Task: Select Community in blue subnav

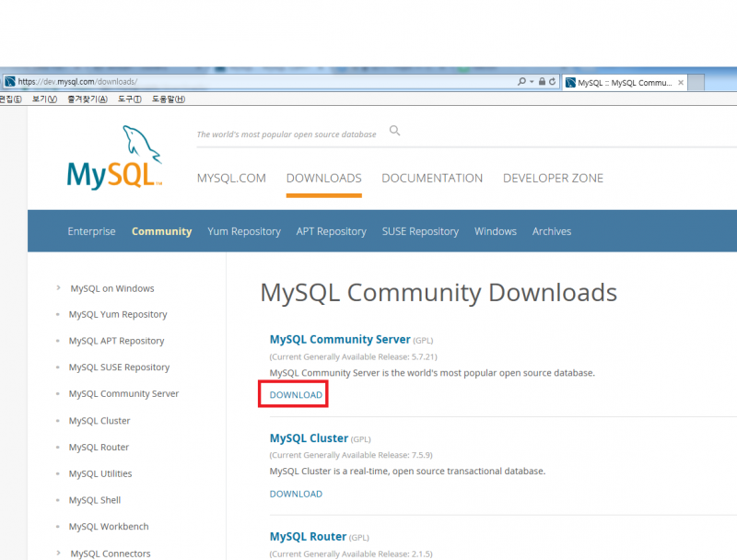Action: (x=162, y=231)
